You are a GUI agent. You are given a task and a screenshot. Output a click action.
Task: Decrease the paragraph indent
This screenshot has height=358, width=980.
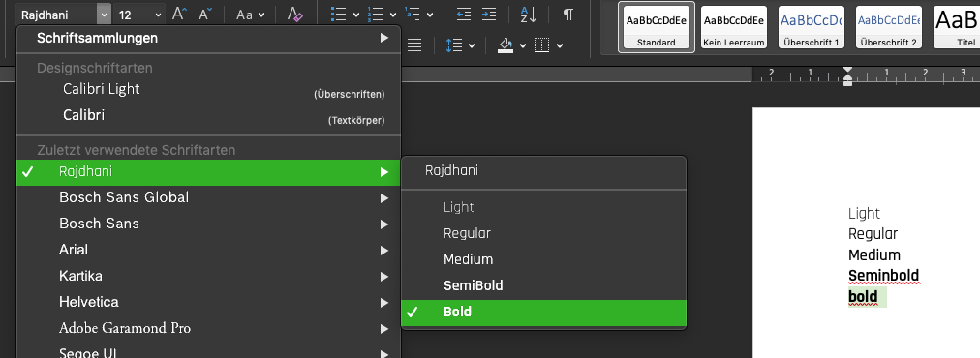click(x=463, y=14)
